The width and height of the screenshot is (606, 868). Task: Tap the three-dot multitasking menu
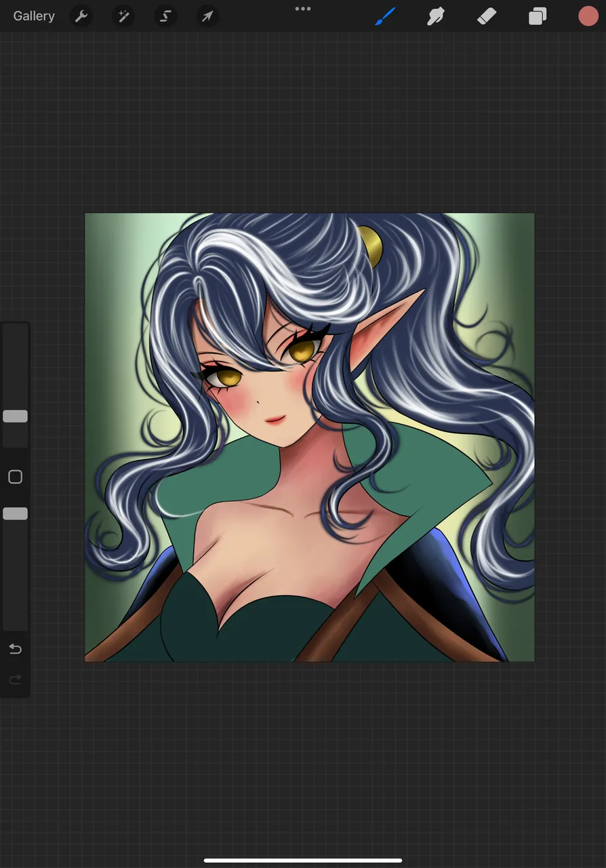pos(303,9)
